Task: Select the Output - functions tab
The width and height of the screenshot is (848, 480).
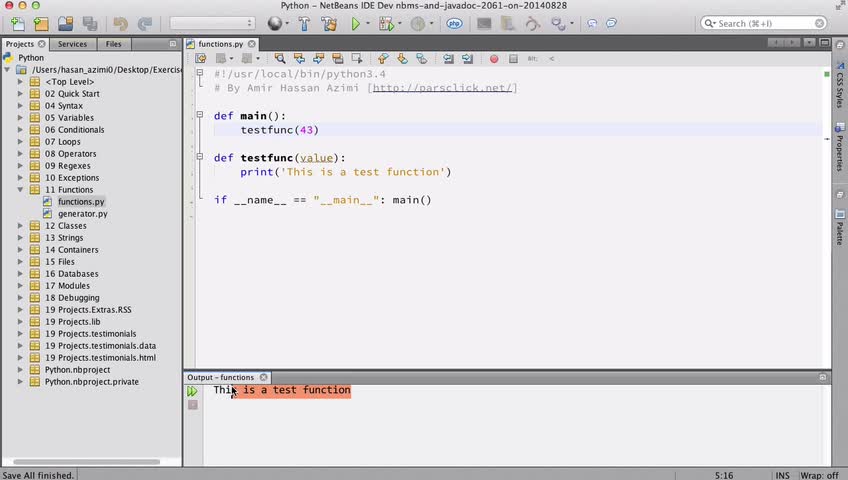Action: pos(221,377)
